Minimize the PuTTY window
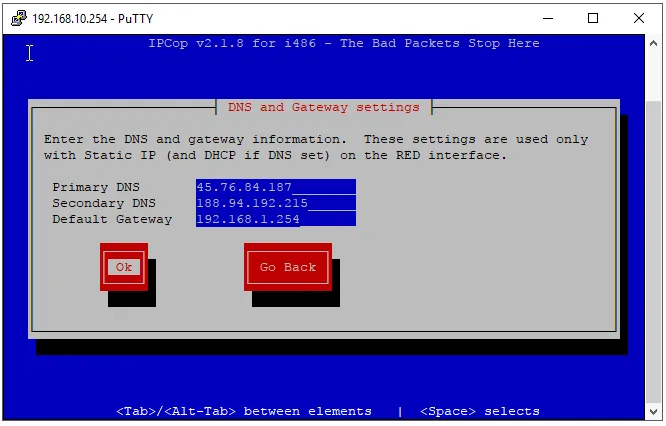This screenshot has width=666, height=426. click(548, 18)
